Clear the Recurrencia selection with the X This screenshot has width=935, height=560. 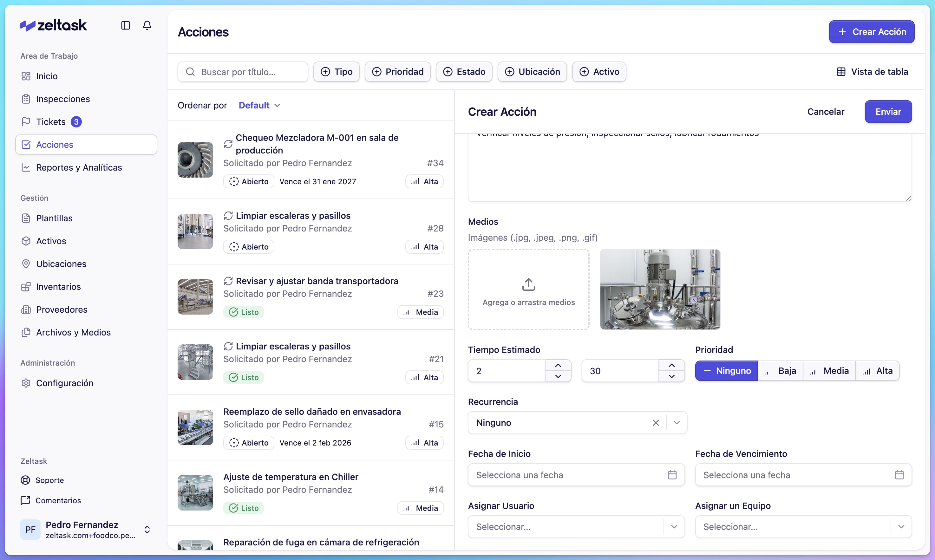tap(656, 423)
